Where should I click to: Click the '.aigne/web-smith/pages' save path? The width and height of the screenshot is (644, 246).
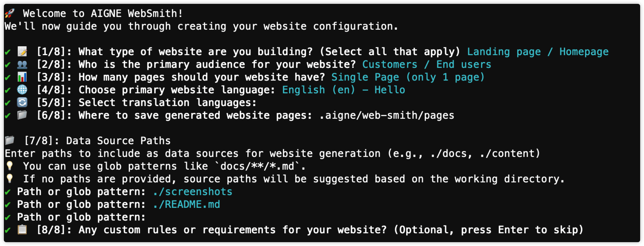pyautogui.click(x=387, y=115)
